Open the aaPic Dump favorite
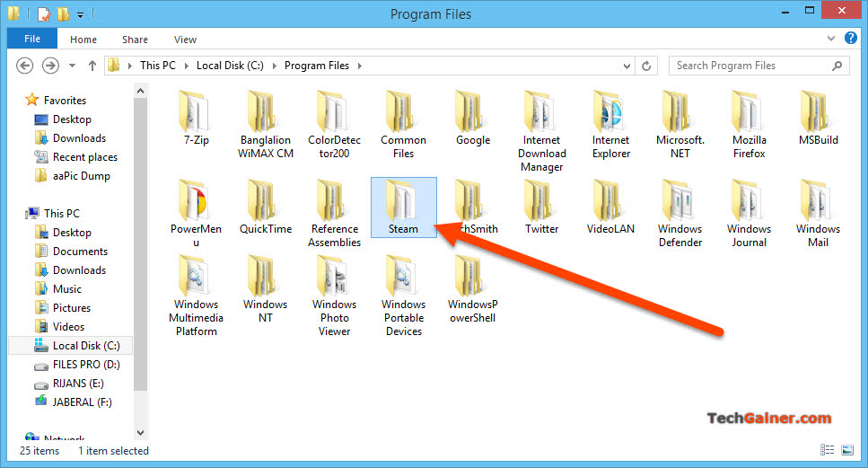868x468 pixels. point(72,175)
